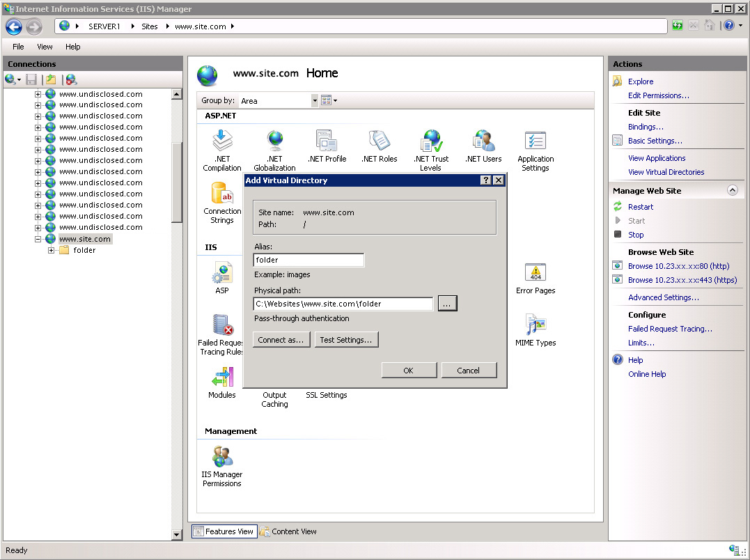Click the Basic Settings... link
The height and width of the screenshot is (560, 750).
655,141
